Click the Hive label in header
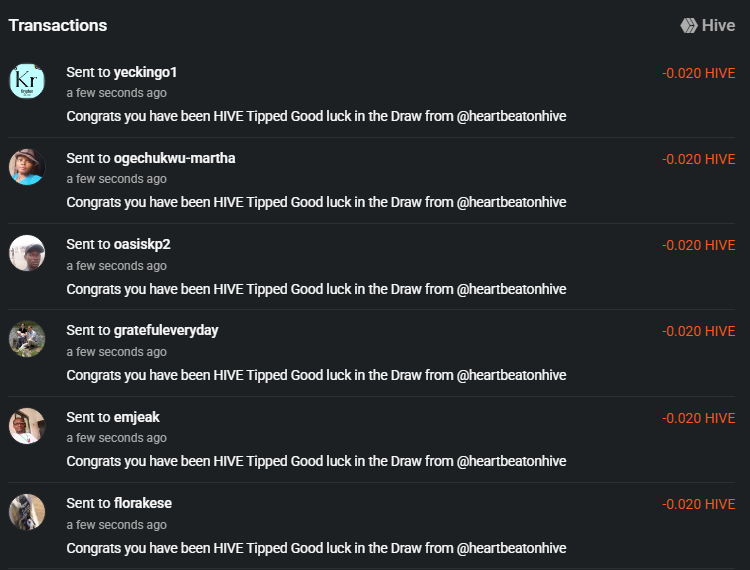The width and height of the screenshot is (750, 570). [718, 26]
